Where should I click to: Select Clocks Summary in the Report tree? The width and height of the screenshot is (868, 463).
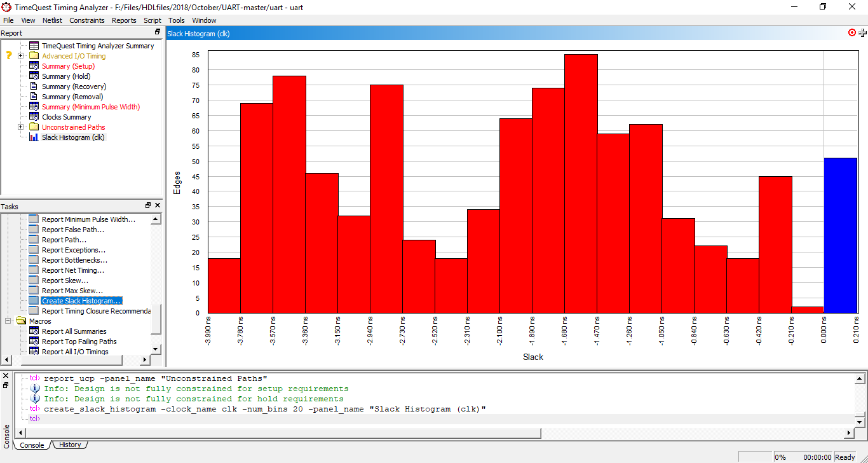[67, 117]
